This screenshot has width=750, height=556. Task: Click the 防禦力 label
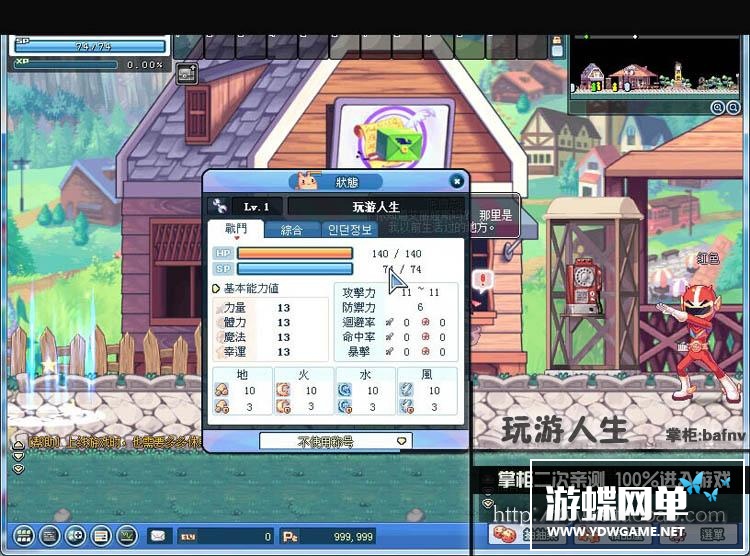[x=359, y=307]
